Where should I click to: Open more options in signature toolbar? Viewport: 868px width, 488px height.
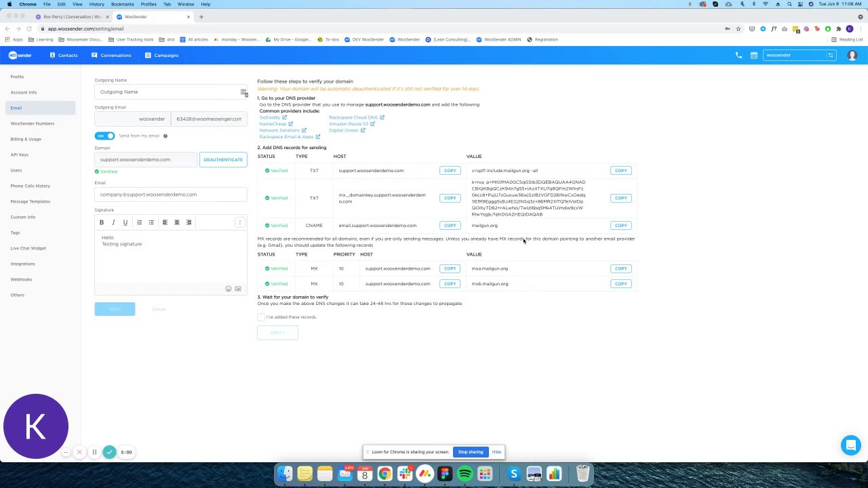(x=239, y=222)
